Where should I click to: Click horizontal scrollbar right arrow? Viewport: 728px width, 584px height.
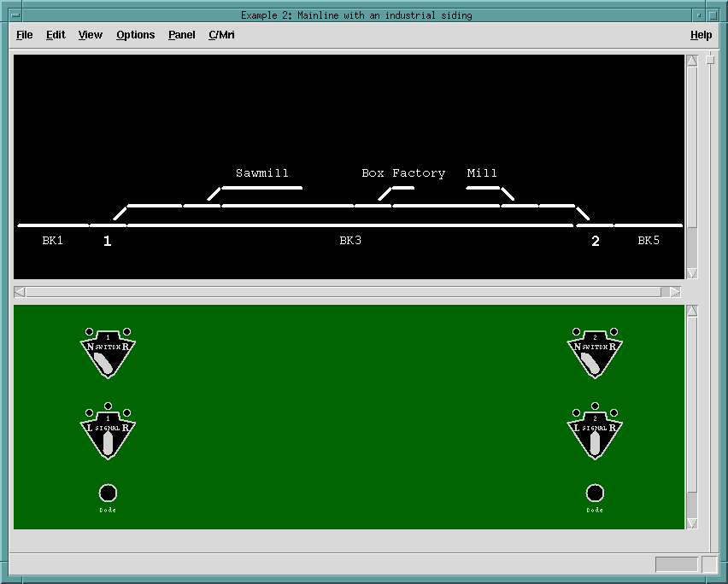point(675,292)
